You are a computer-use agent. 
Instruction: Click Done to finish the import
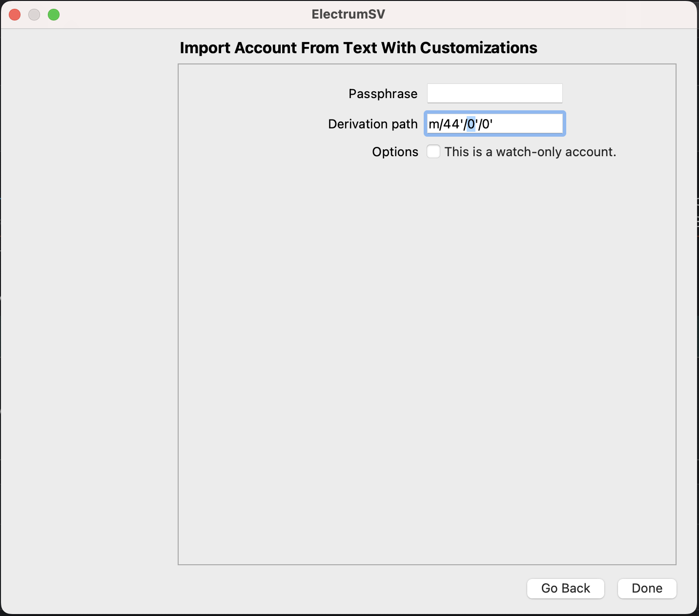(647, 588)
